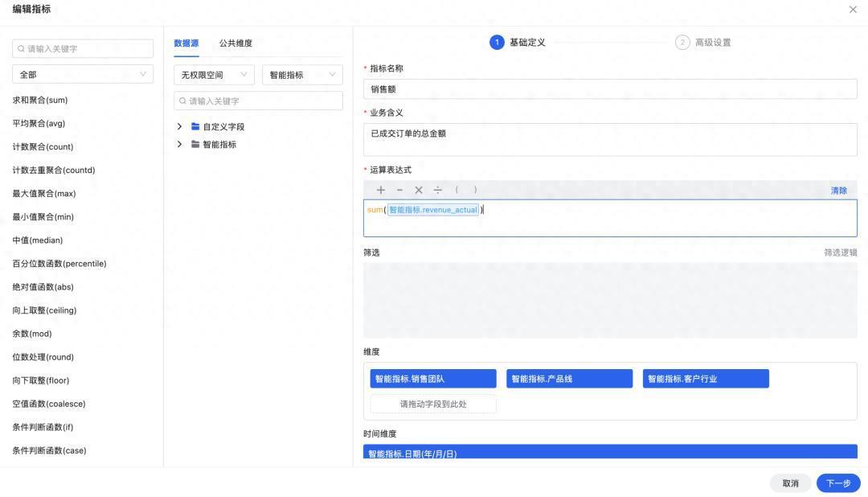Click the 指标名称 input with 销售额
Viewport: 868px width, 497px height.
coord(610,89)
